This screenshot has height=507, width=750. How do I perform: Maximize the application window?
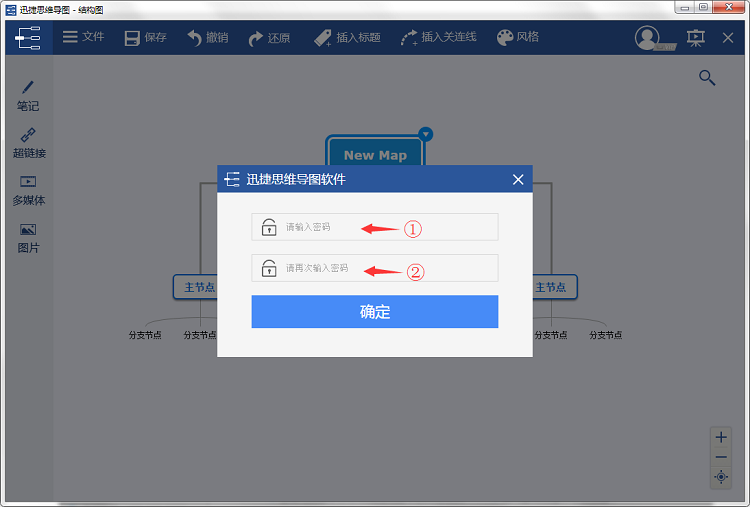[703, 8]
